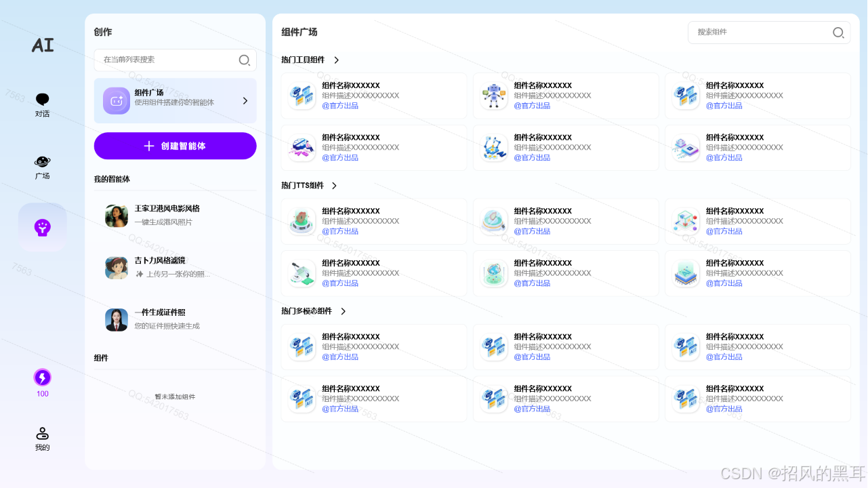The width and height of the screenshot is (868, 488).
Task: Click 组件名称XXXXXX on the globe icon card
Action: 543,263
